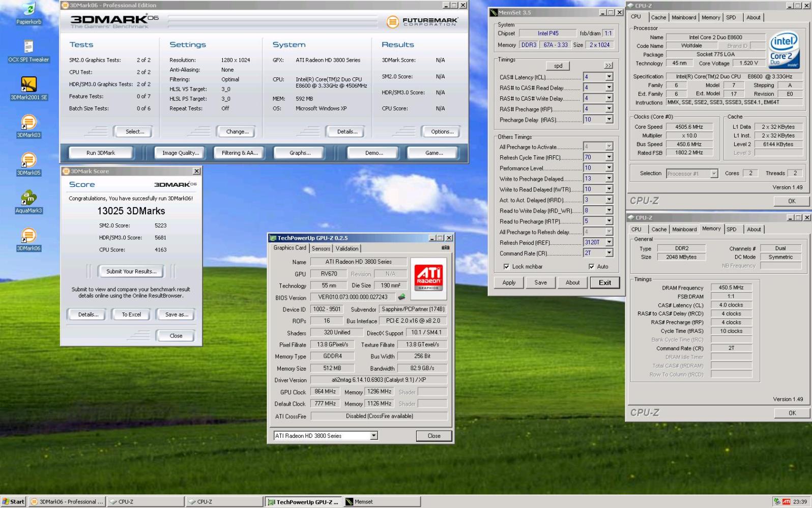The height and width of the screenshot is (508, 812).
Task: Click OK in the top CPU-Z window
Action: point(792,201)
